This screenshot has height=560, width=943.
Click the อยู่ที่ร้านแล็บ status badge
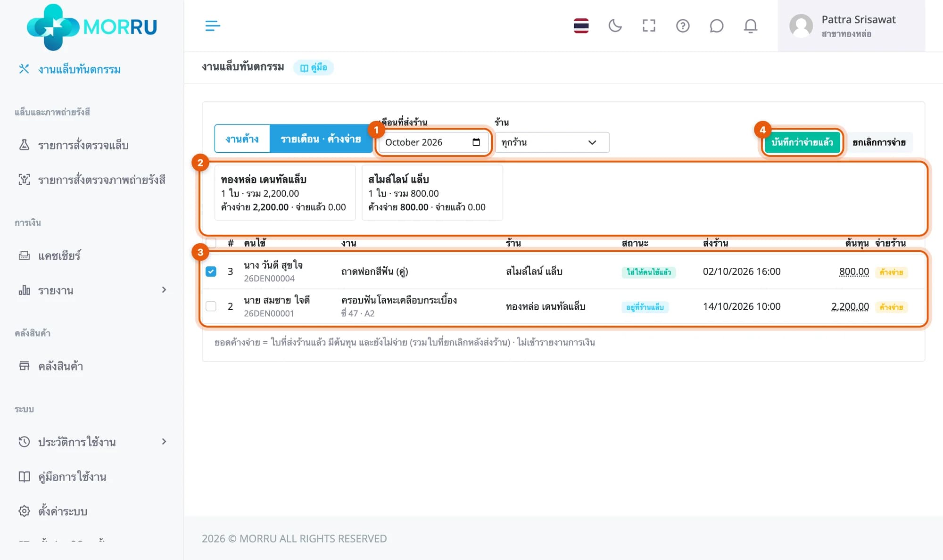(645, 307)
